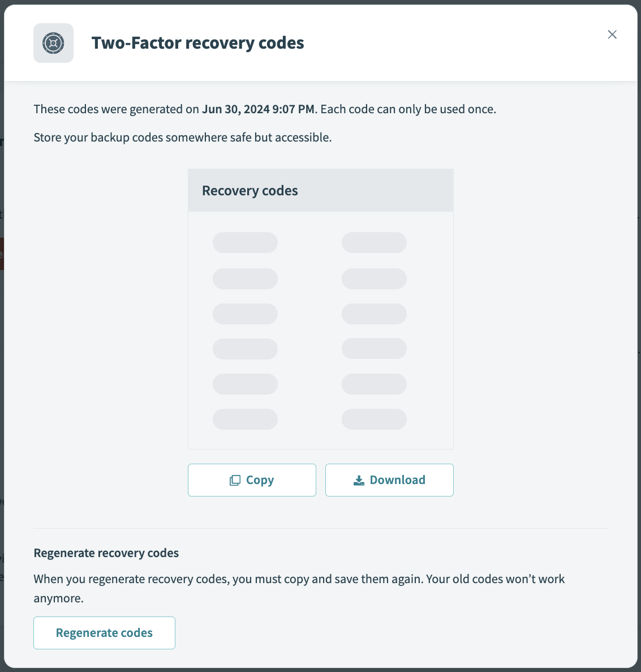
Task: Click the first placeholder code in left column
Action: coord(245,242)
